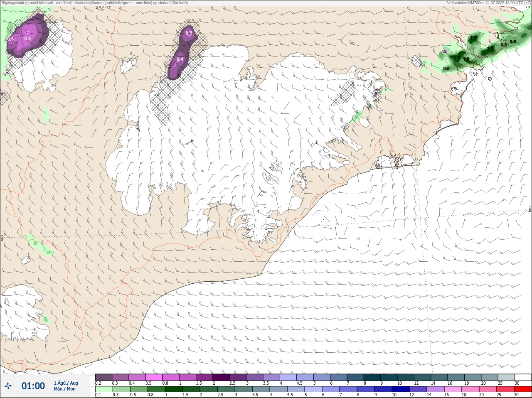
Task: Click the 0.5 label inside the northwest purple patch
Action: click(x=28, y=39)
